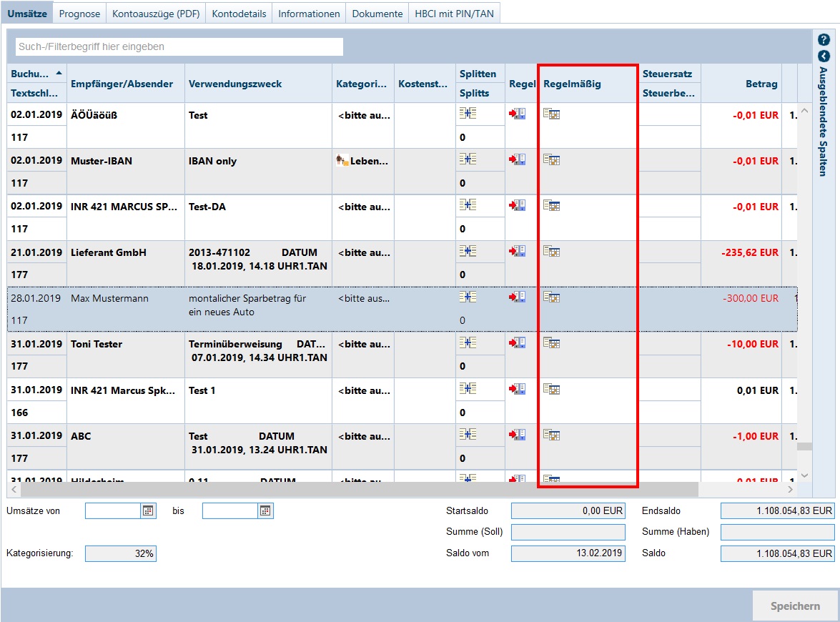840x622 pixels.
Task: Open the calendar picker for the 'bis' date
Action: point(265,510)
